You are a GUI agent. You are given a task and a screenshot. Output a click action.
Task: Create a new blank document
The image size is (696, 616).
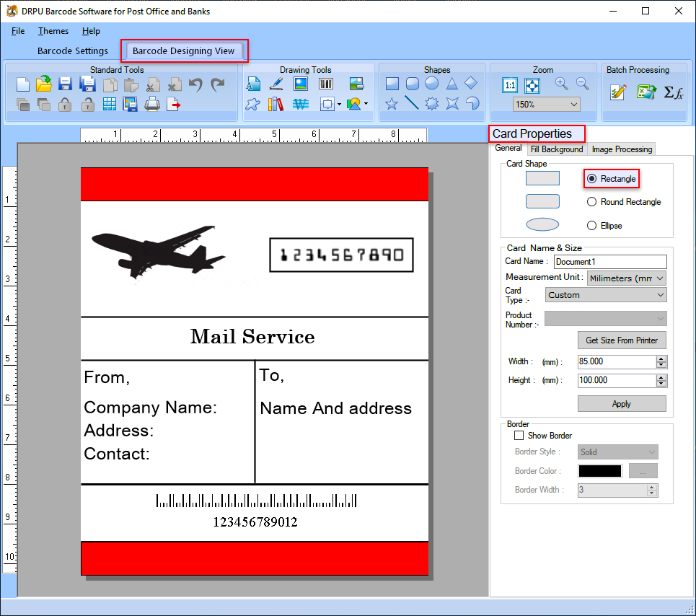click(22, 84)
